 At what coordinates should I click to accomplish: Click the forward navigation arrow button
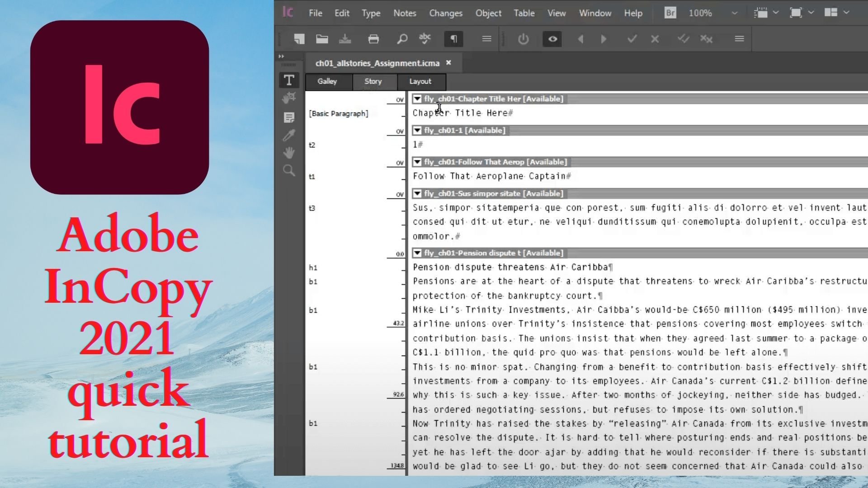(604, 39)
